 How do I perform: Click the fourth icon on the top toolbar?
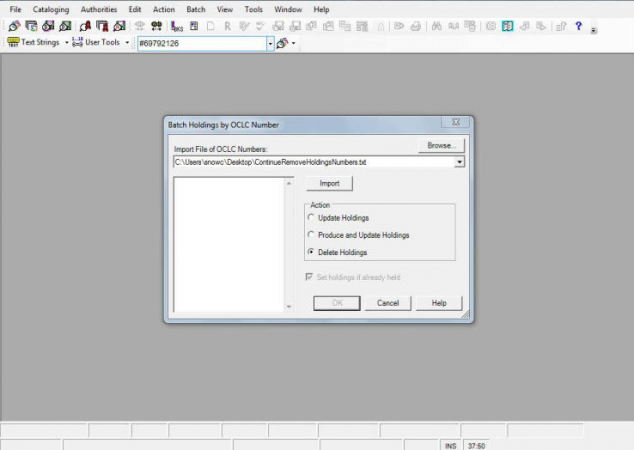[65, 26]
